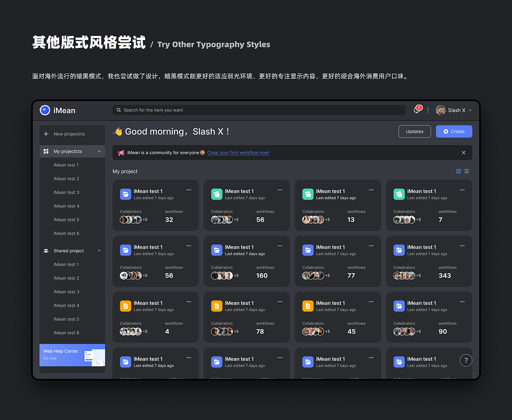Open the Creat your first workflow now link

pos(238,152)
